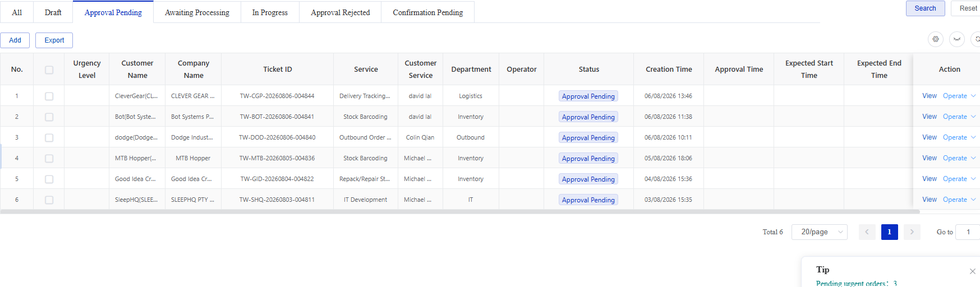980x287 pixels.
Task: Select the Approval Pending tab
Action: 113,12
